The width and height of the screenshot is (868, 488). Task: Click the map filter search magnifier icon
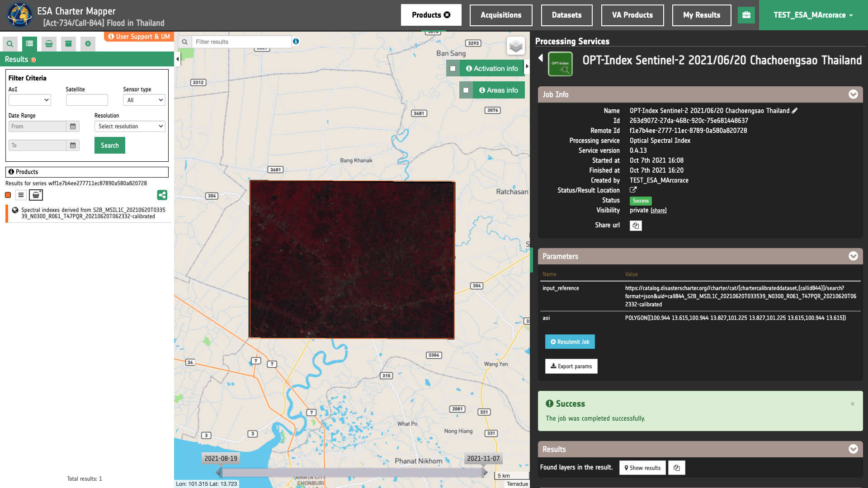pos(185,42)
